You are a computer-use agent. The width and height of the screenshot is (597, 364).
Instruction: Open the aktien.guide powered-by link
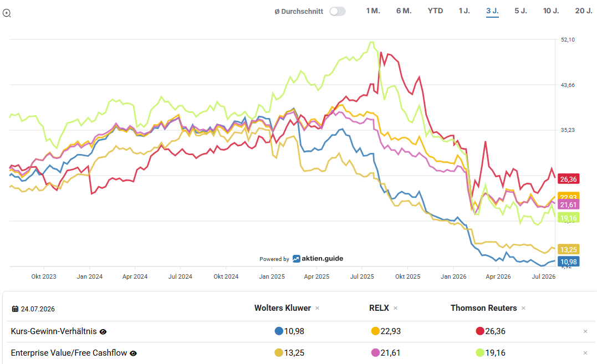tap(318, 259)
